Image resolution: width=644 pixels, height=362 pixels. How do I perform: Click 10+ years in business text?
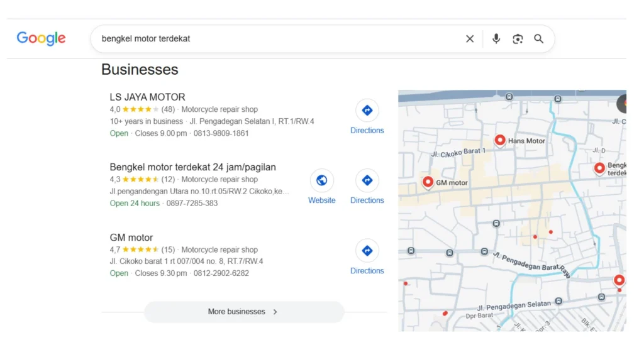tap(146, 121)
